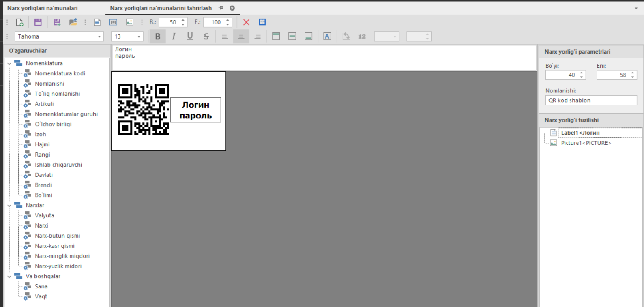Toggle underline formatting
644x307 pixels.
click(x=190, y=36)
